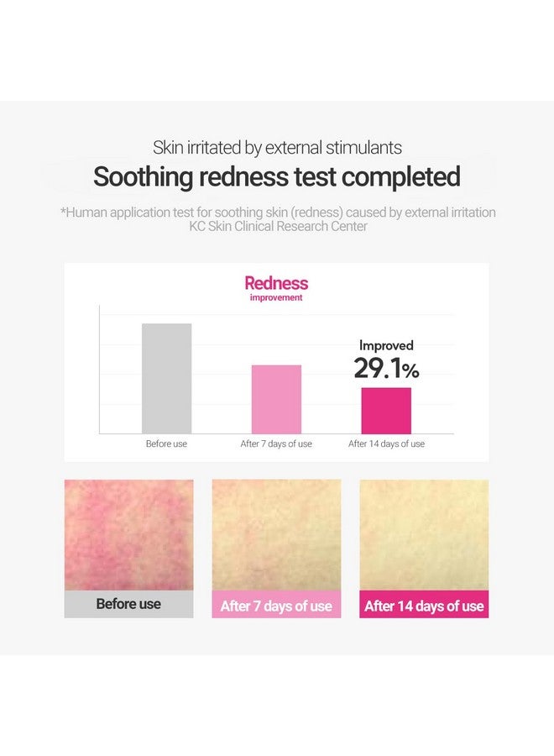The width and height of the screenshot is (554, 756).
Task: Click the 29.1% percentage number
Action: [386, 369]
